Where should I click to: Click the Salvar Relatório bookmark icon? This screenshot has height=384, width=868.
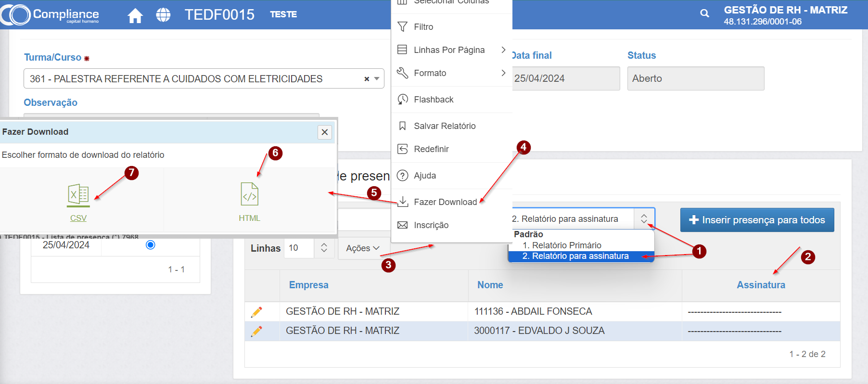pyautogui.click(x=402, y=126)
